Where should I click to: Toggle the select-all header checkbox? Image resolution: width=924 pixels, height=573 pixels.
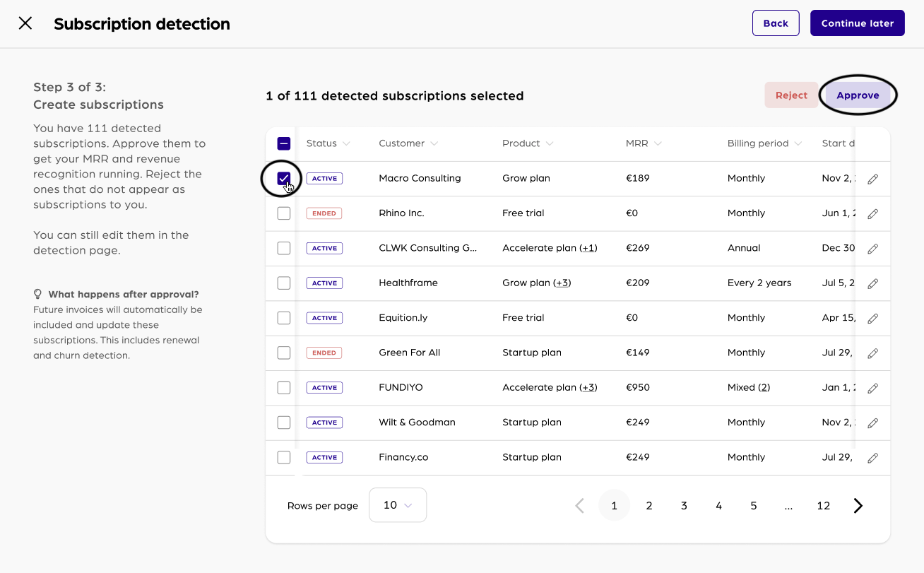284,143
